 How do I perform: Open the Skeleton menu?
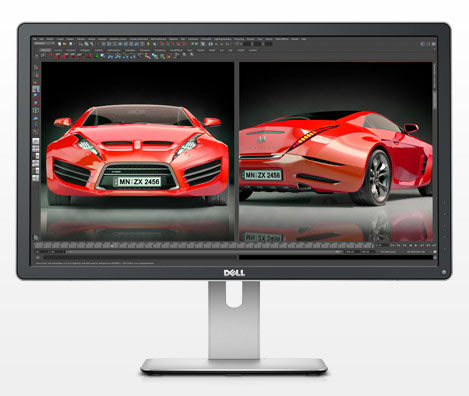point(173,39)
